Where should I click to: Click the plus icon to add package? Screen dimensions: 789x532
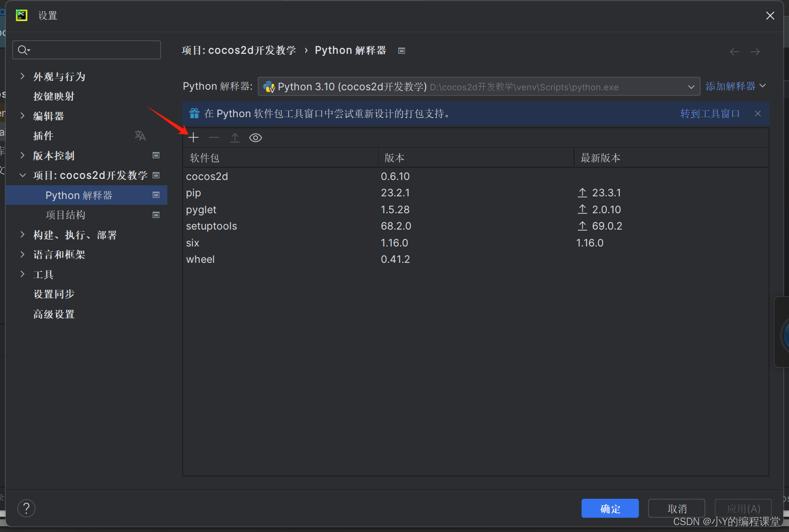click(x=193, y=138)
